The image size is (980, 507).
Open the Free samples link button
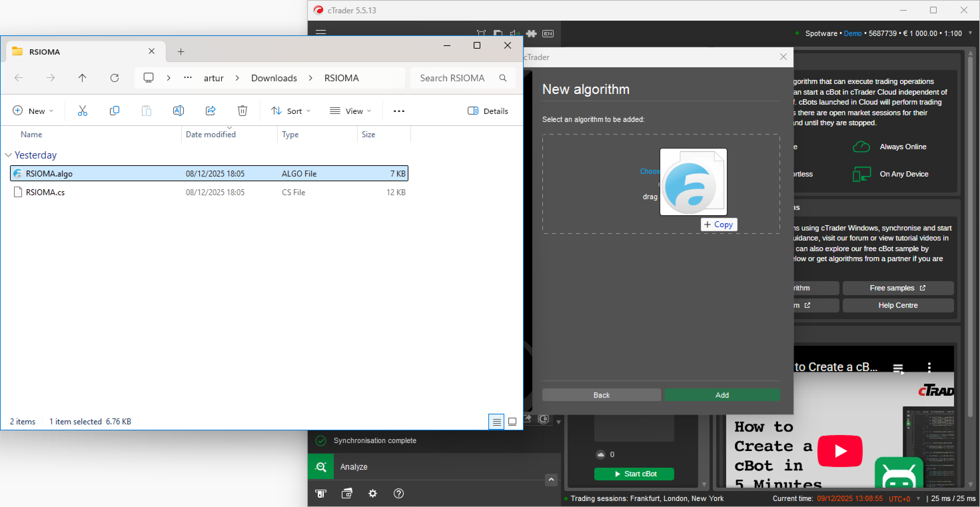(898, 288)
